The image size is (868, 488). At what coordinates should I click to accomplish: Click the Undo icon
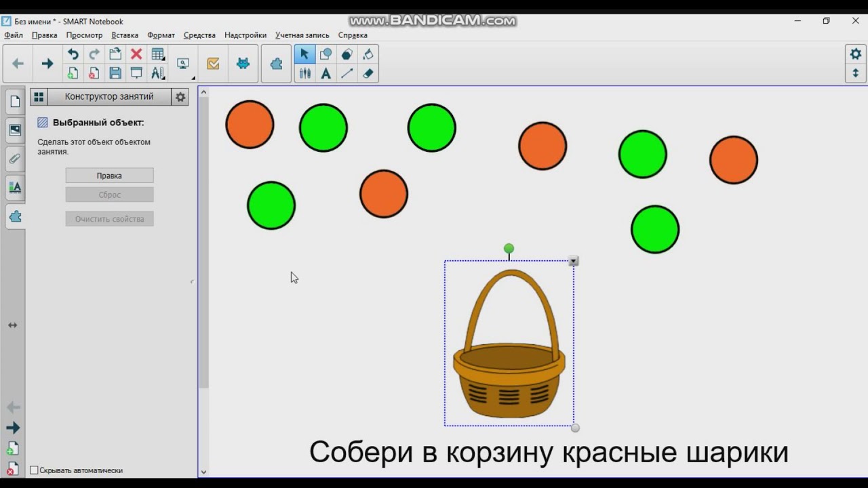[x=73, y=54]
